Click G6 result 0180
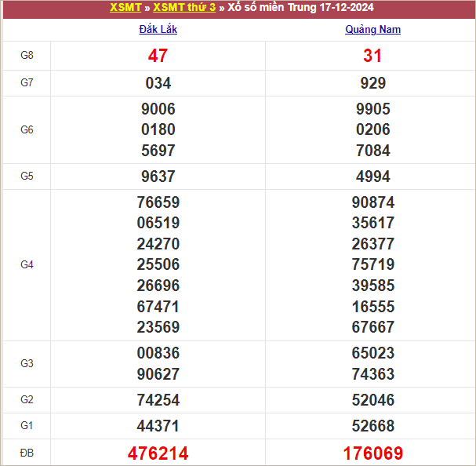This screenshot has height=466, width=476. (x=158, y=129)
